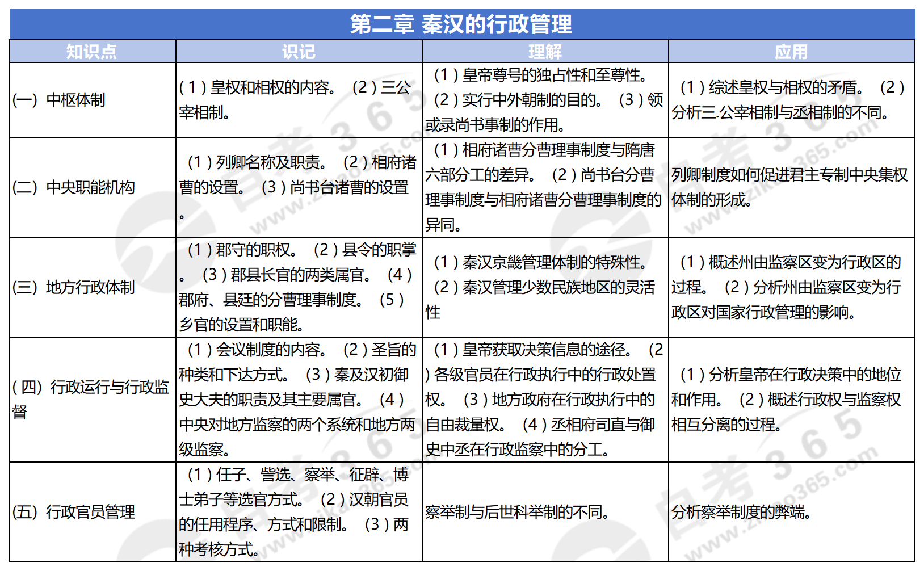924x571 pixels.
Task: Click the cell about 秦汉京畿管理体制的特殊性
Action: click(545, 287)
